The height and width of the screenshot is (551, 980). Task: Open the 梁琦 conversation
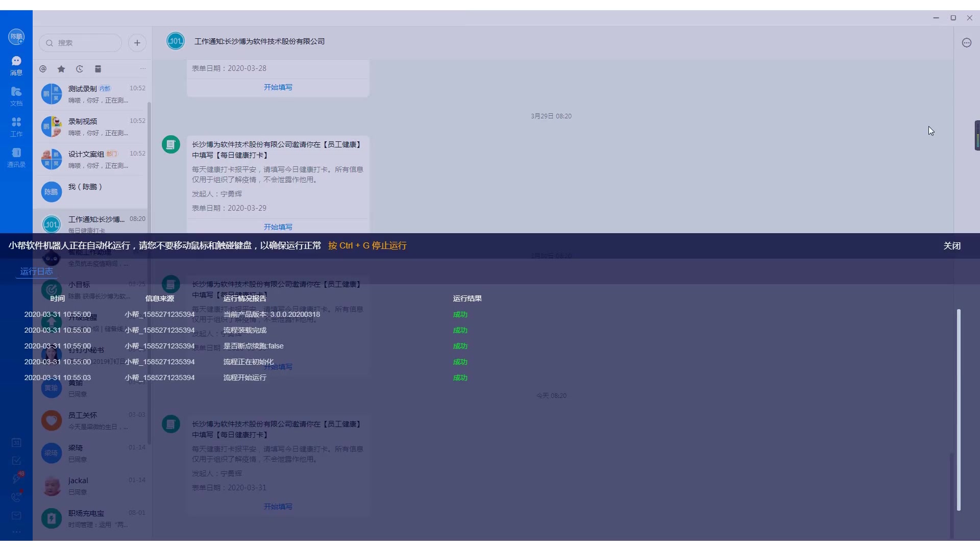coord(91,454)
